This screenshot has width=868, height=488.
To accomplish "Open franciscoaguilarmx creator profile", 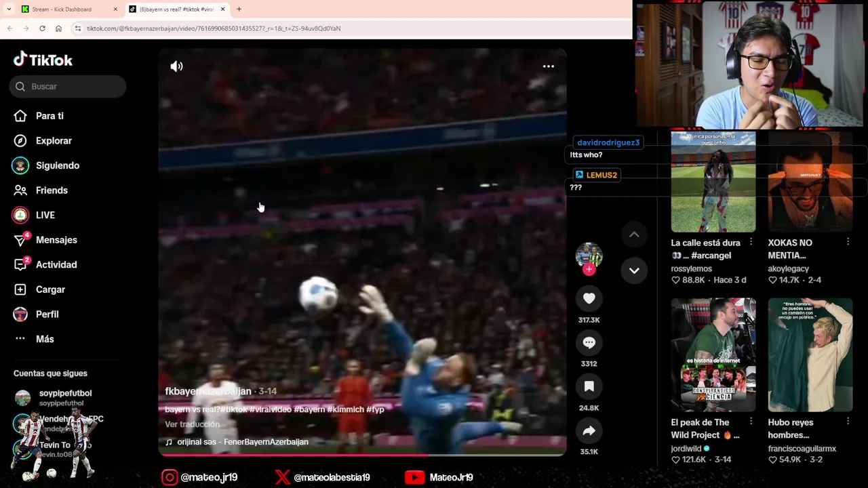I will [x=802, y=449].
